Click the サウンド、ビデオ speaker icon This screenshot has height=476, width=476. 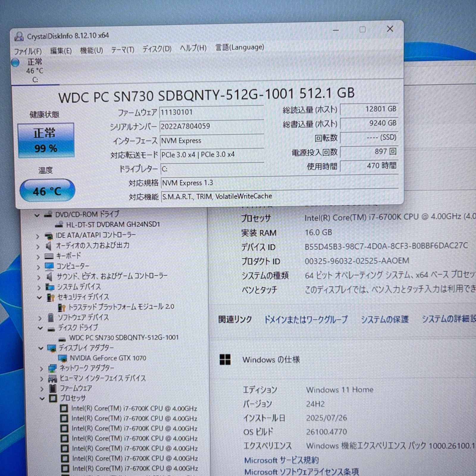pyautogui.click(x=49, y=277)
